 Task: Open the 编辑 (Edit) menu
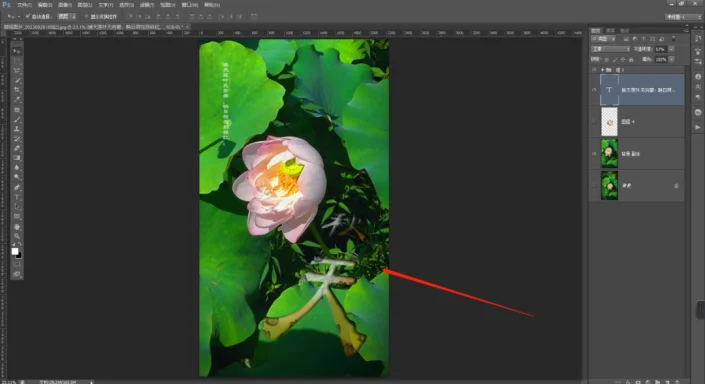(x=45, y=5)
